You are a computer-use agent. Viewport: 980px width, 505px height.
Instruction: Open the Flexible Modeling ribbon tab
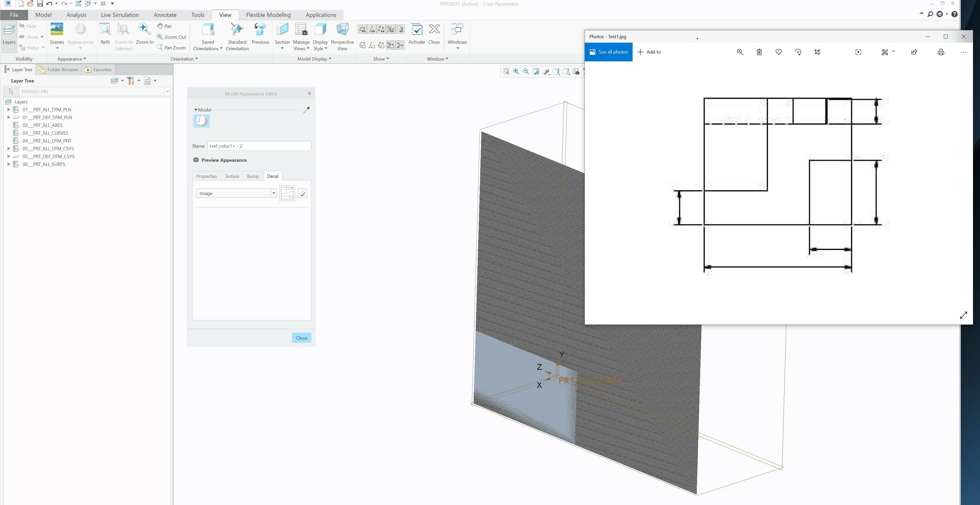point(268,15)
